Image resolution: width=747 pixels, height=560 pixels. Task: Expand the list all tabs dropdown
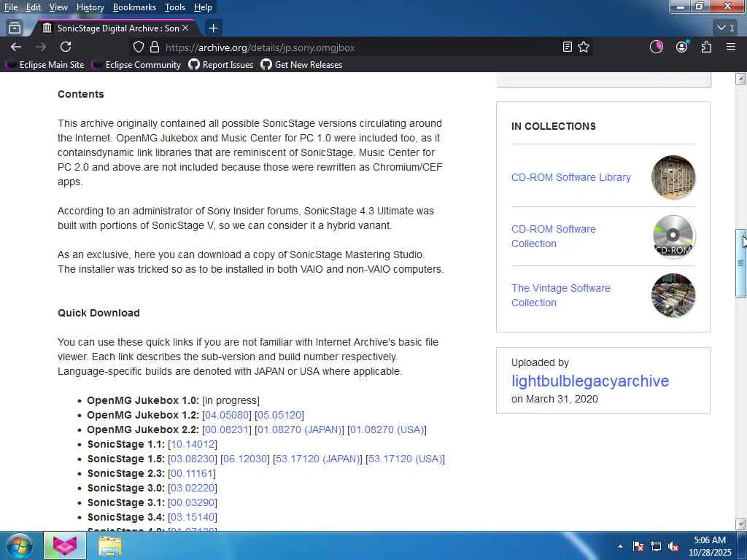pos(726,28)
